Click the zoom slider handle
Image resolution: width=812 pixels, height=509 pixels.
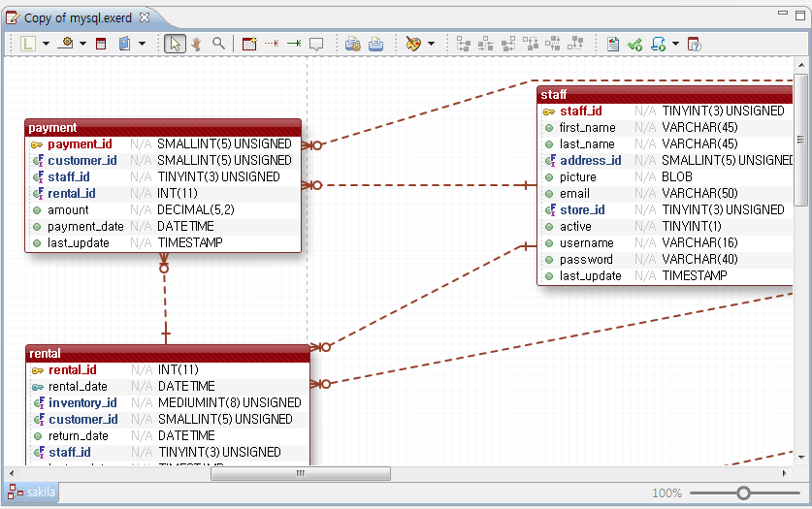pyautogui.click(x=743, y=493)
